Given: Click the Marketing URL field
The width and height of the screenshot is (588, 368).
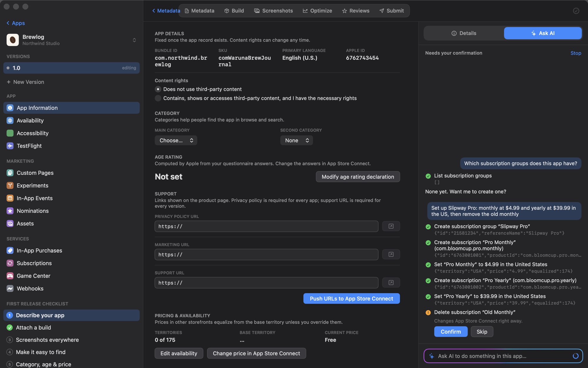Looking at the screenshot, I should pyautogui.click(x=266, y=254).
